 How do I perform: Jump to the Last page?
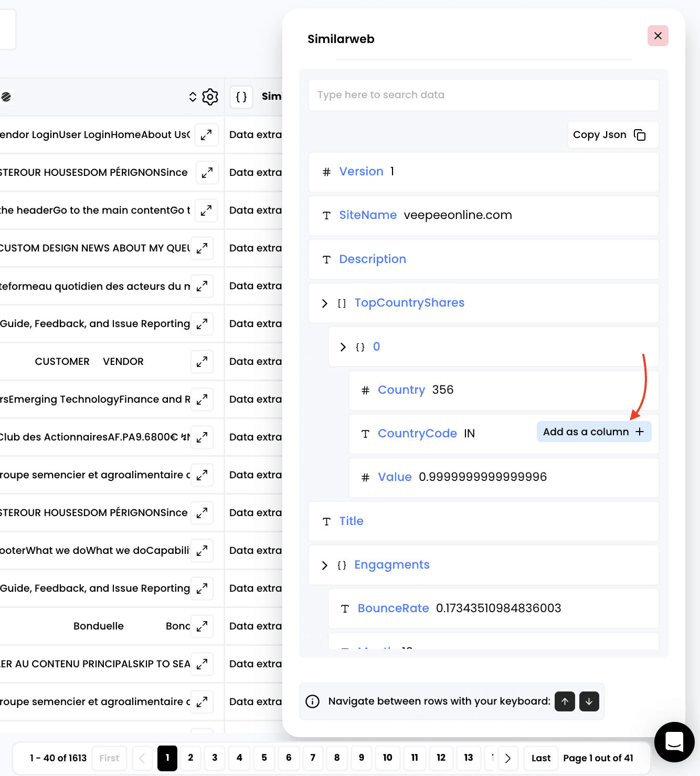[x=541, y=758]
